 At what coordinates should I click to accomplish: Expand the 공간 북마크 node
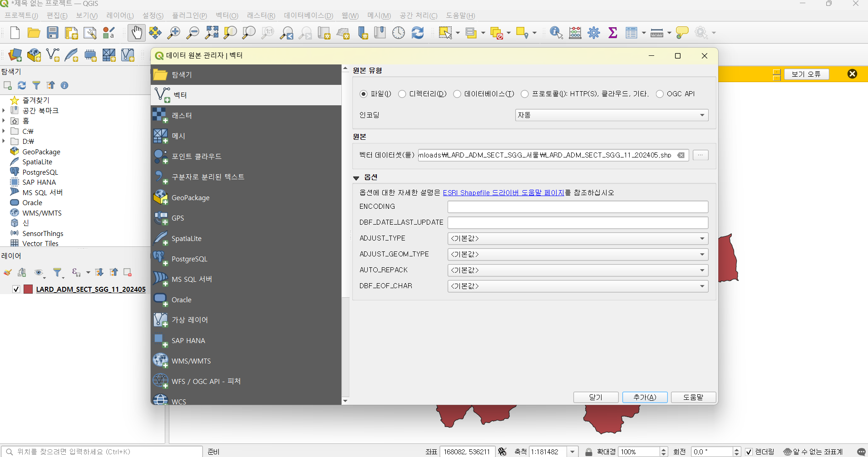4,110
